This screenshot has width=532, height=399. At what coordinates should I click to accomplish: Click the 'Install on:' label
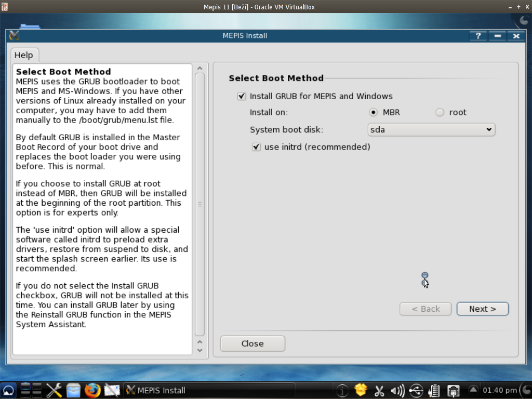pos(269,112)
